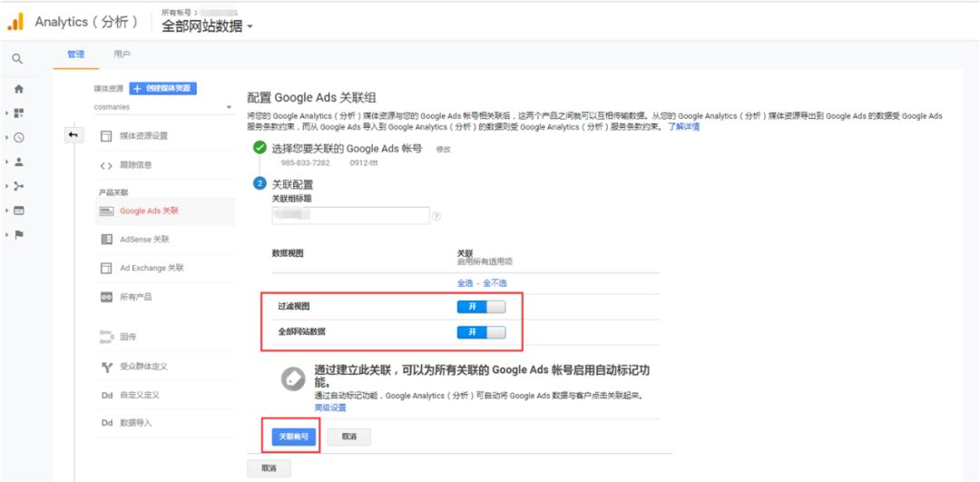Open the Acquisition branching icon
Image resolution: width=980 pixels, height=482 pixels.
pos(19,186)
